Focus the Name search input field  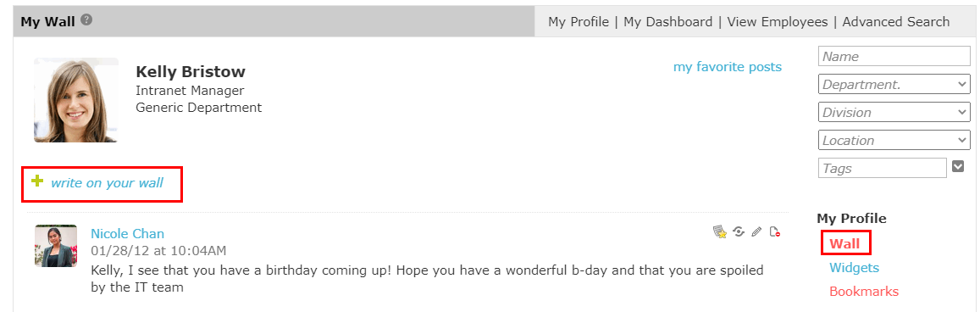coord(894,56)
